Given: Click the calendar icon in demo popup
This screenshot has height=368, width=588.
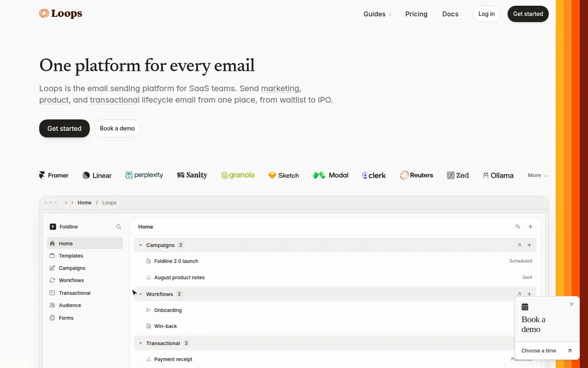Looking at the screenshot, I should pyautogui.click(x=525, y=307).
